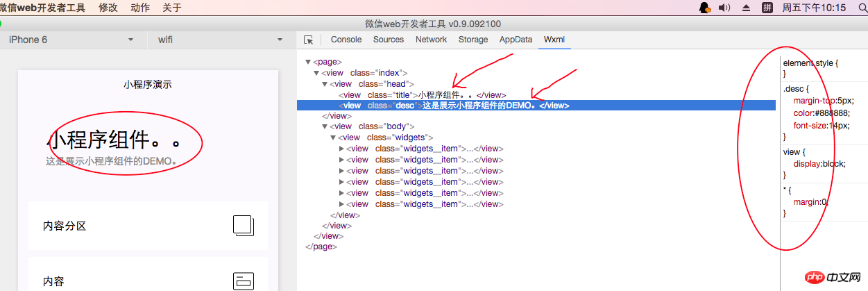868x291 pixels.
Task: Tap the 内容 list item in preview
Action: [x=148, y=274]
